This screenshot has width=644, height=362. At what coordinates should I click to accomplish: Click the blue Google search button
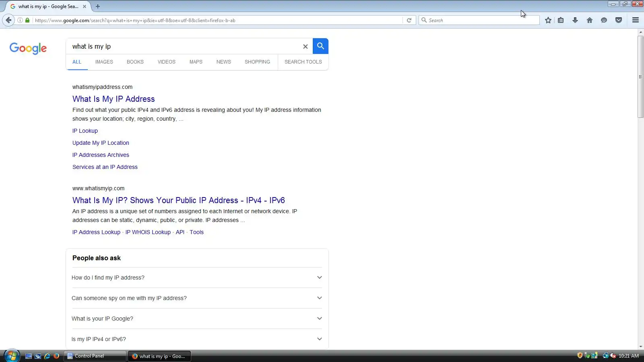pyautogui.click(x=320, y=46)
